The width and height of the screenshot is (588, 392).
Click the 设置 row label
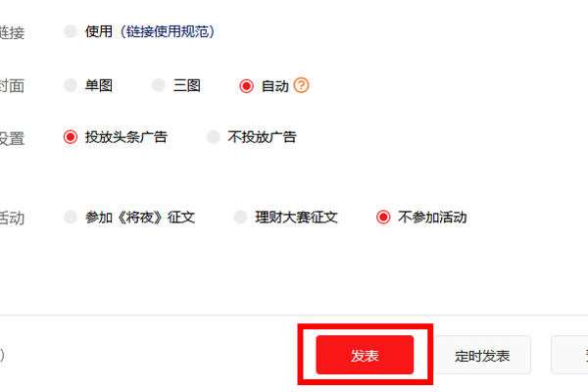tap(12, 138)
